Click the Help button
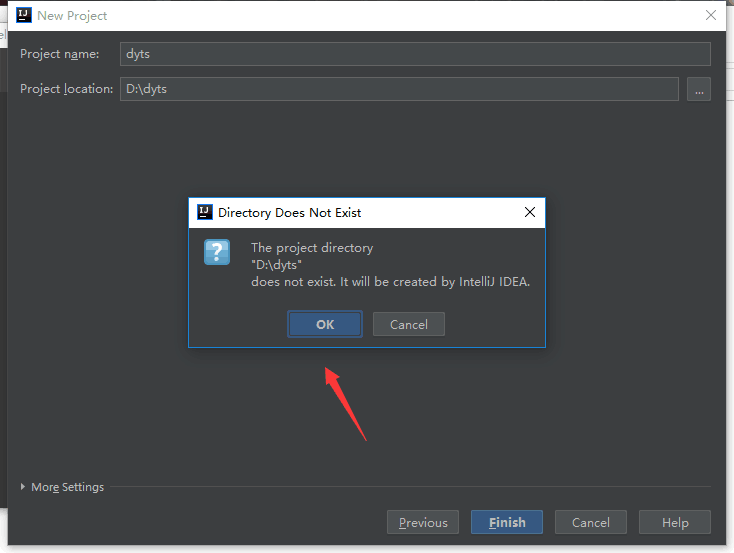The width and height of the screenshot is (734, 553). pyautogui.click(x=675, y=523)
